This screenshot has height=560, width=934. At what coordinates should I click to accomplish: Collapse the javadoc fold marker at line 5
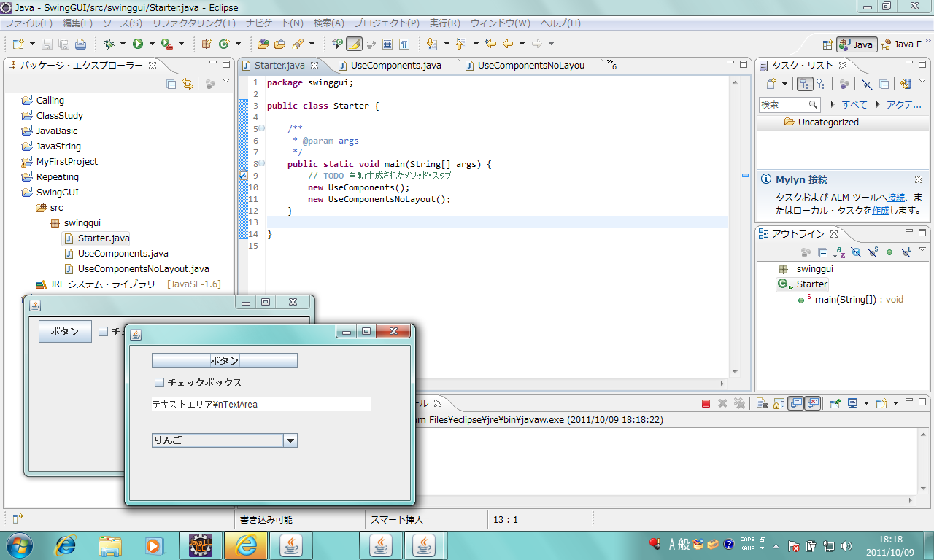pyautogui.click(x=261, y=129)
